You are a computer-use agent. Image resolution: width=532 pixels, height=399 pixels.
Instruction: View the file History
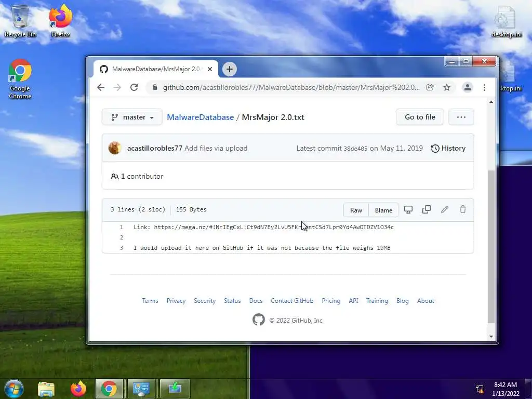(448, 148)
